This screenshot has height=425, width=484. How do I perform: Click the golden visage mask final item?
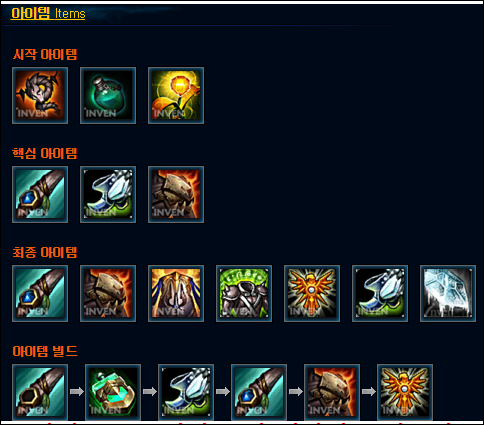coord(176,293)
